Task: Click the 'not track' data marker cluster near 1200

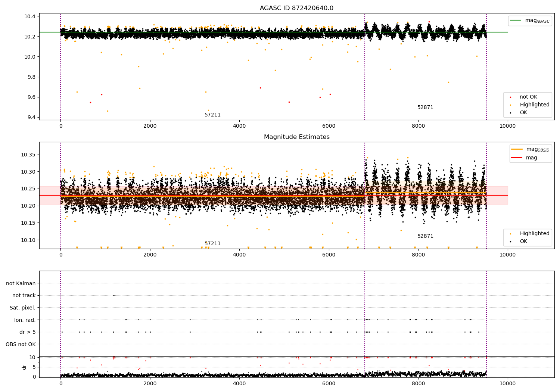Action: (114, 296)
